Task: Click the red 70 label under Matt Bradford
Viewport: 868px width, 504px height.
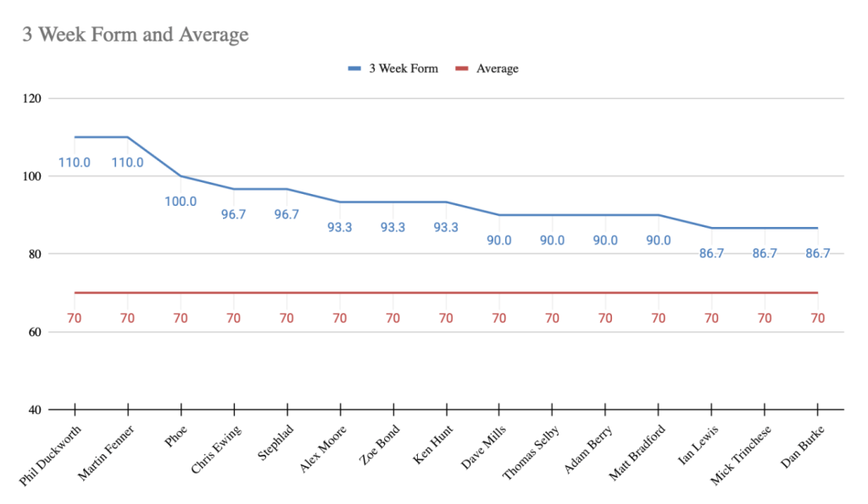Action: (658, 318)
